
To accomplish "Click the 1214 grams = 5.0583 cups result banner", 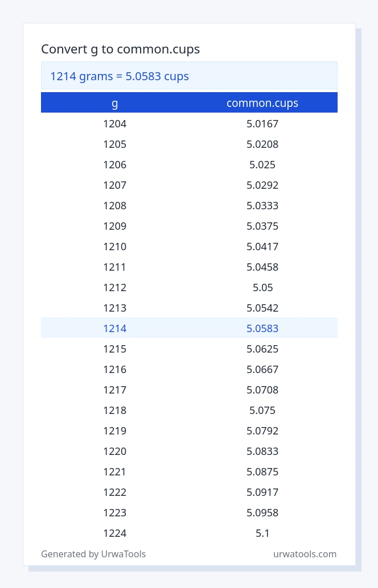I will [189, 76].
